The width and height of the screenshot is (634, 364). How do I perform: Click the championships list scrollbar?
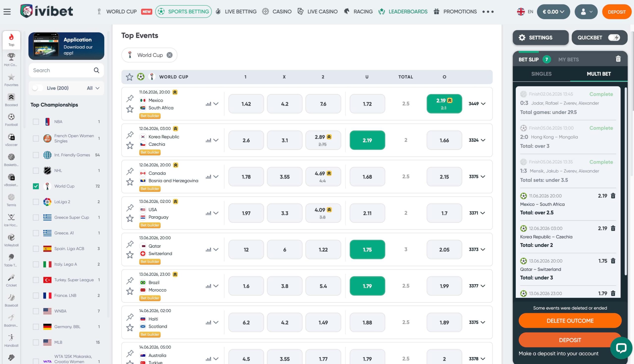108,175
